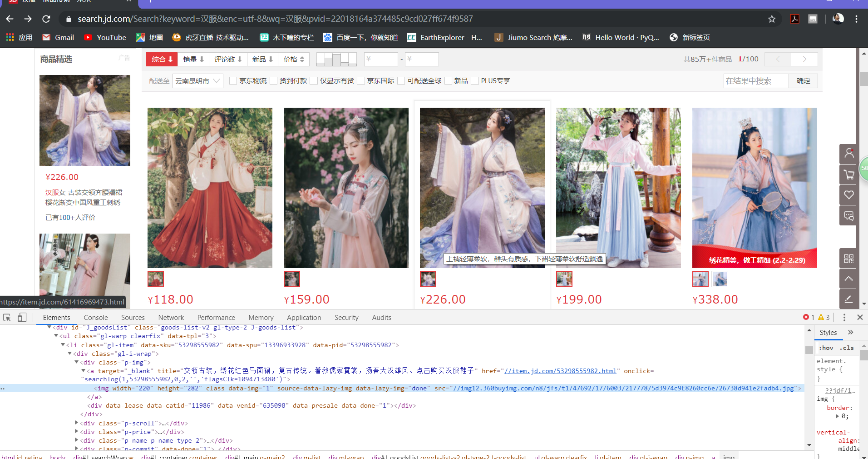Check the 货到付款 filter
Image resolution: width=868 pixels, height=459 pixels.
pyautogui.click(x=273, y=81)
